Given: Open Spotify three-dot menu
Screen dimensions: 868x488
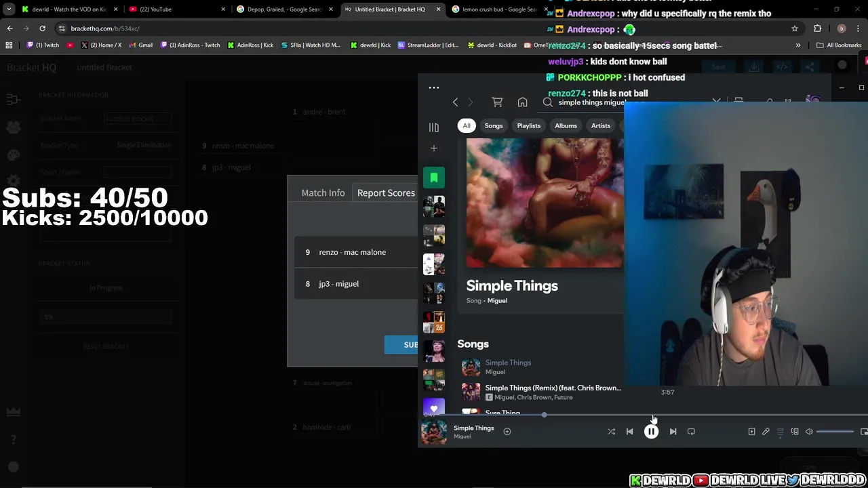Looking at the screenshot, I should pos(434,87).
